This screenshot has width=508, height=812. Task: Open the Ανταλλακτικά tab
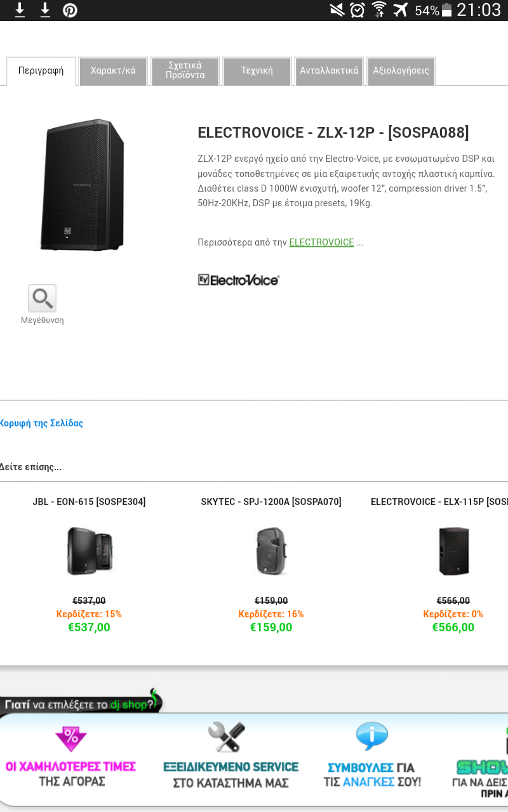click(329, 71)
